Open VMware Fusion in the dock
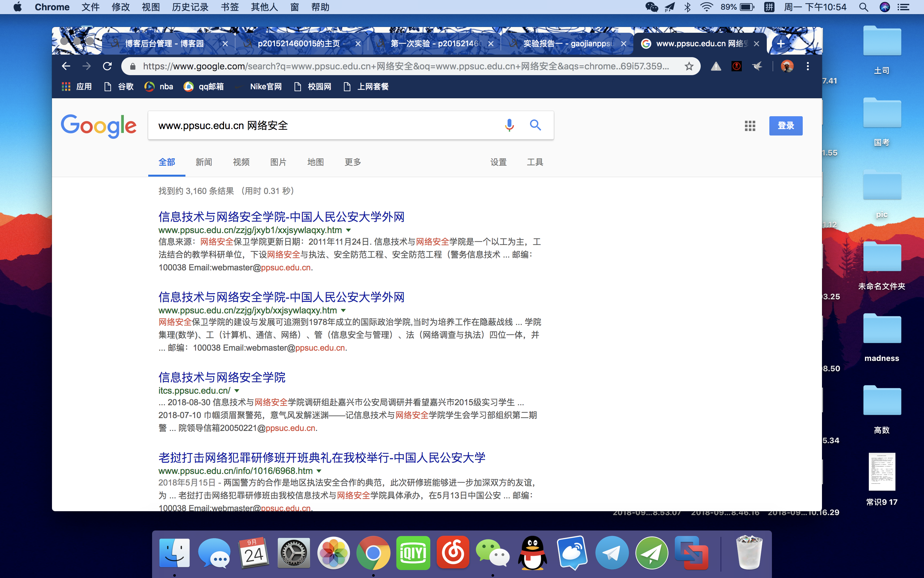 point(691,553)
